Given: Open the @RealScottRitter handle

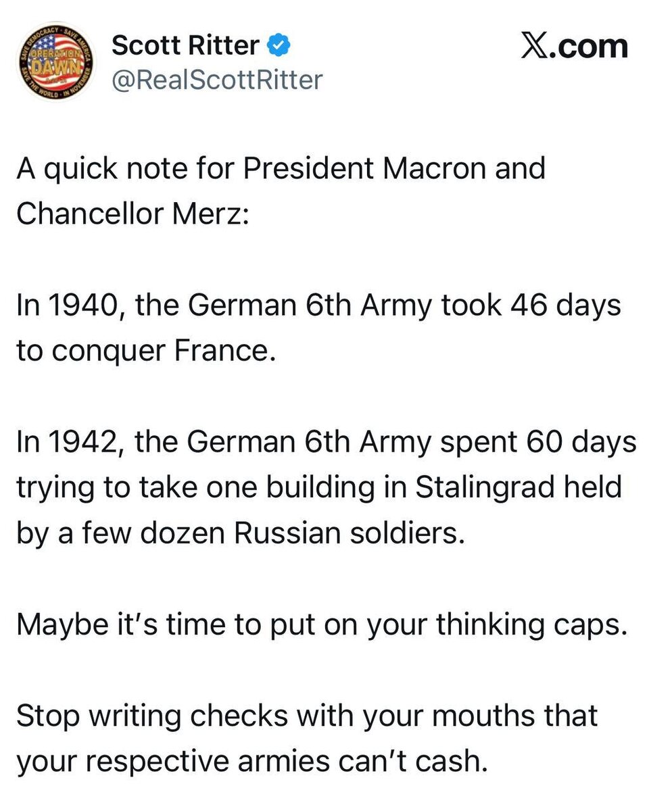Looking at the screenshot, I should (217, 80).
